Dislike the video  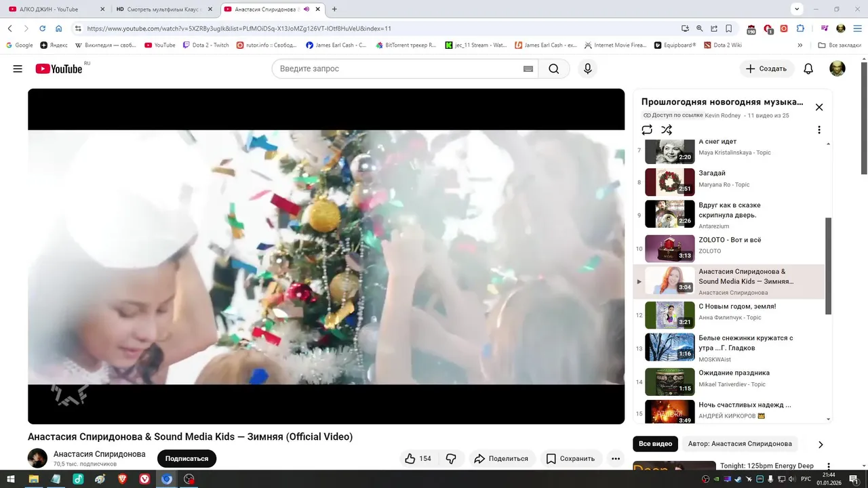[451, 459]
